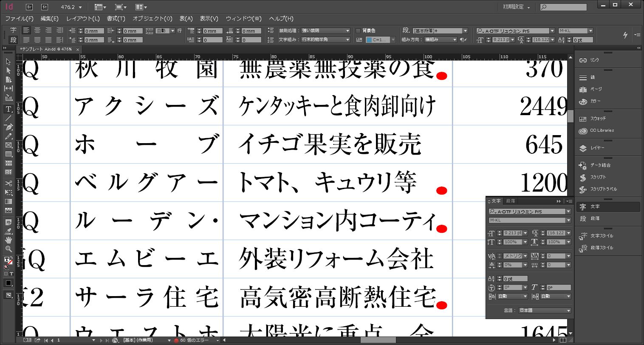The width and height of the screenshot is (644, 345).
Task: Launch Adobe Bridge with Br button
Action: [x=29, y=7]
